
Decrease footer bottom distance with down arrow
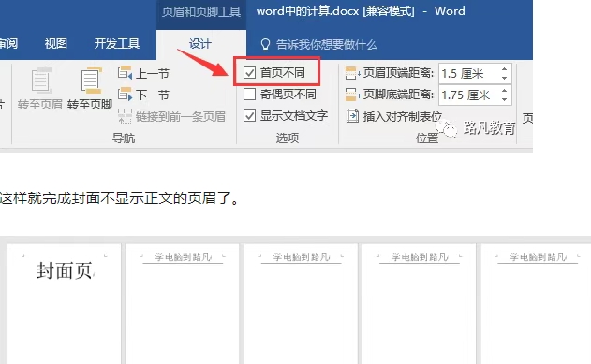click(504, 99)
